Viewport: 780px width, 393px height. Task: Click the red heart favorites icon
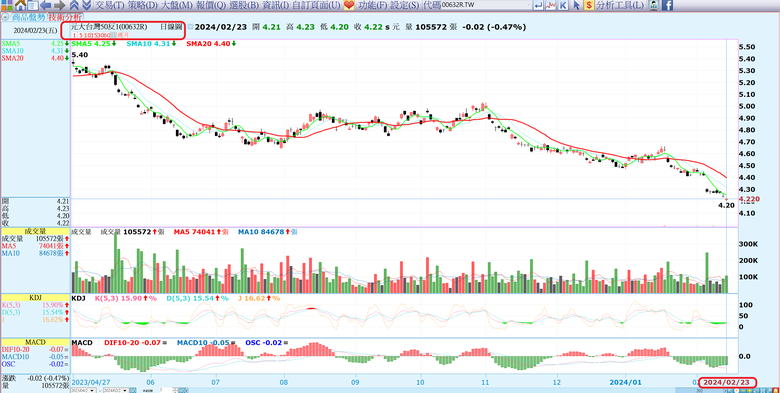(x=349, y=5)
